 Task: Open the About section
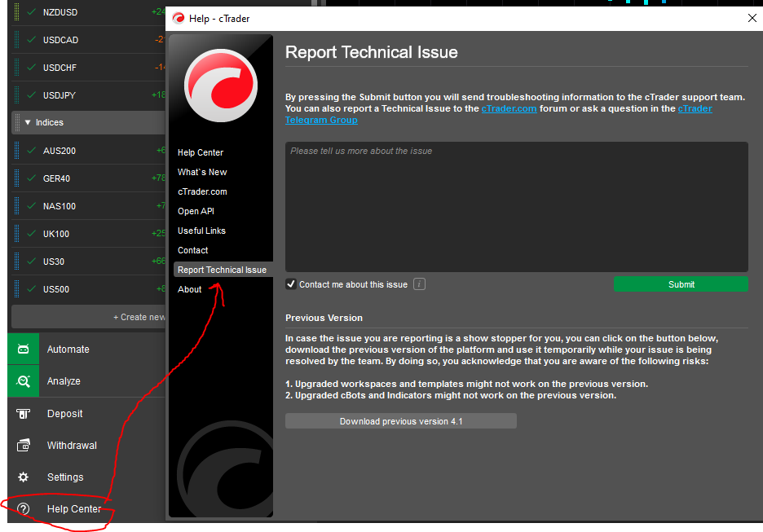coord(189,289)
